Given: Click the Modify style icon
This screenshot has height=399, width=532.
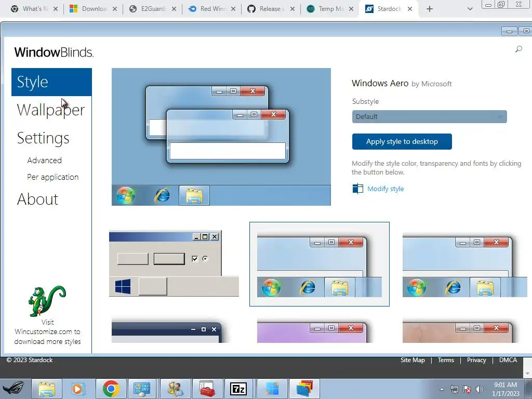Looking at the screenshot, I should tap(357, 189).
